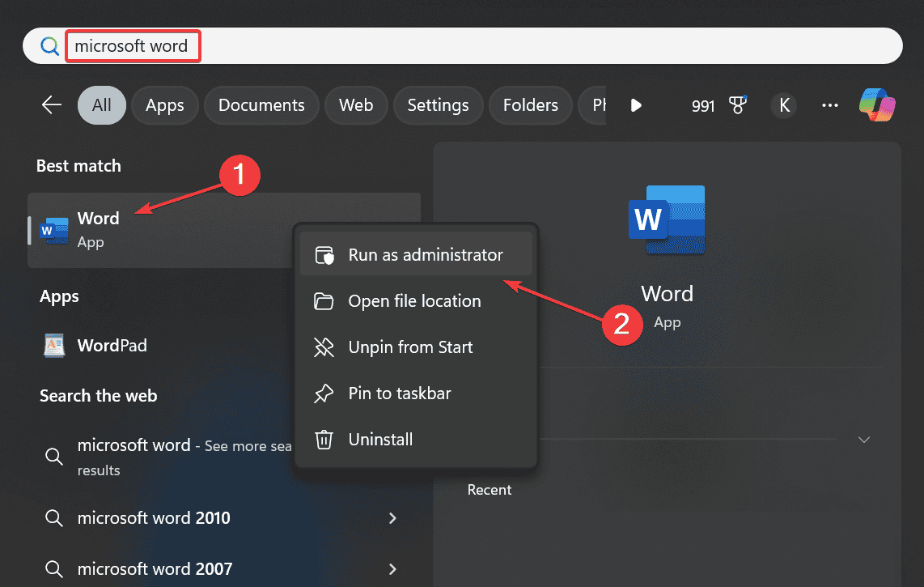Click the 'Word' title in details pane
Image resolution: width=924 pixels, height=587 pixels.
pyautogui.click(x=667, y=293)
